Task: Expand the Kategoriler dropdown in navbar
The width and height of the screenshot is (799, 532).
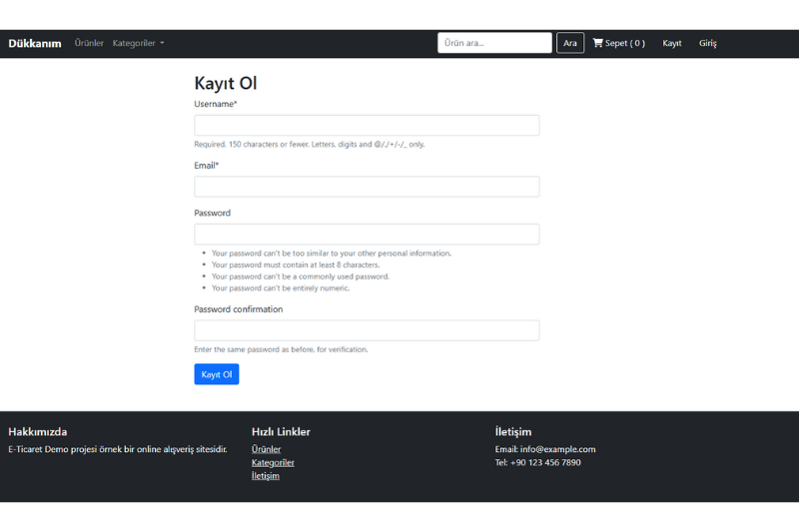Action: tap(138, 43)
